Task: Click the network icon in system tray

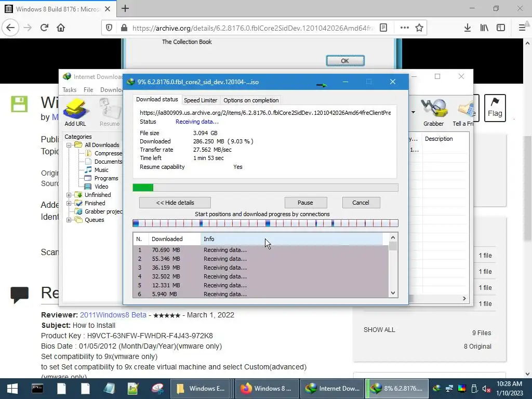Action: tap(449, 389)
